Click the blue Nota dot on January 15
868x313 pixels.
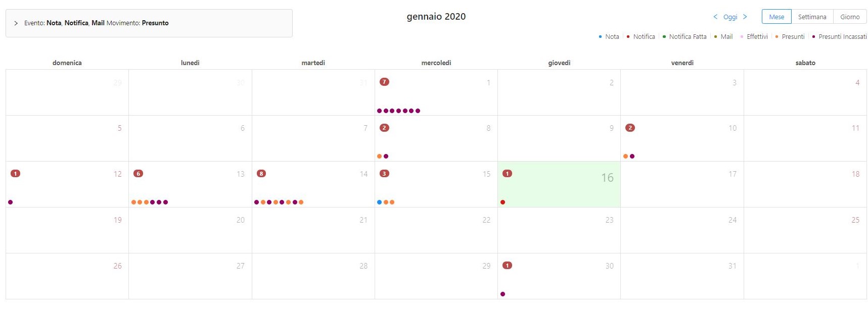click(x=379, y=202)
